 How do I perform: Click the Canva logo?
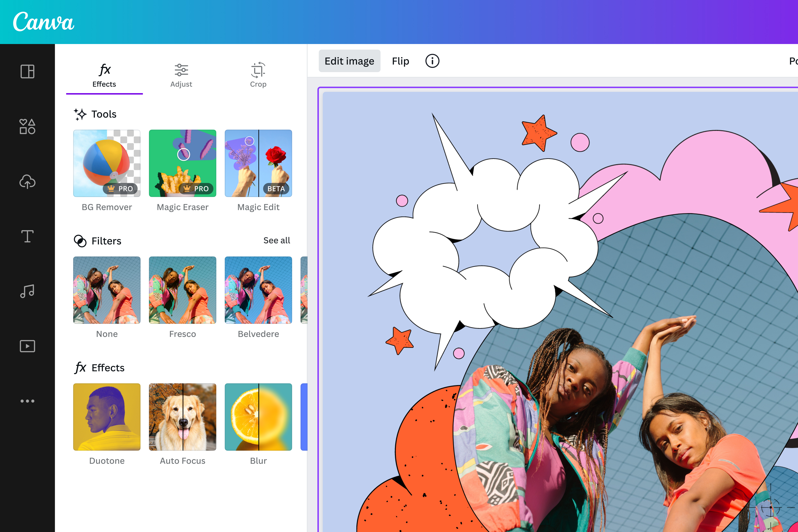coord(43,22)
